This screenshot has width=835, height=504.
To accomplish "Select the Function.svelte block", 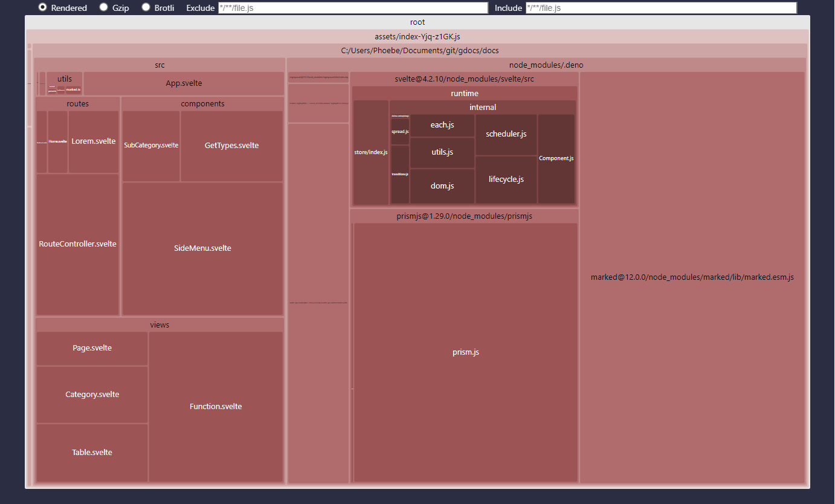I will point(216,407).
